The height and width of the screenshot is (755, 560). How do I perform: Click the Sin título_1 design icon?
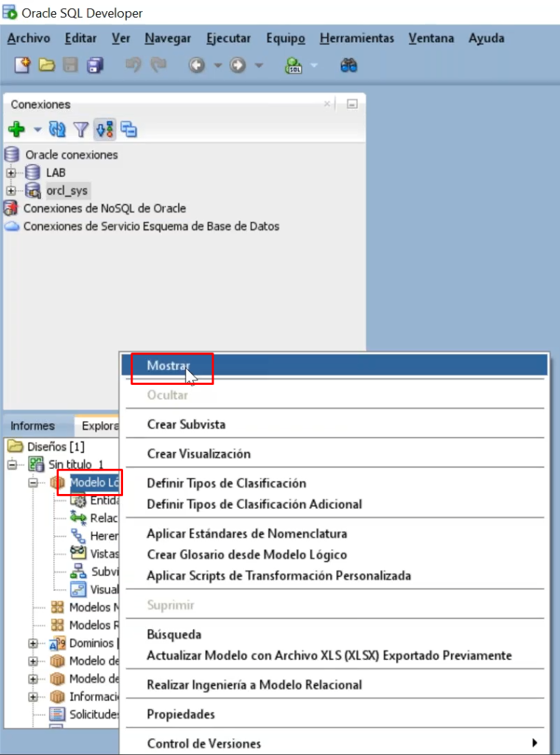[36, 465]
